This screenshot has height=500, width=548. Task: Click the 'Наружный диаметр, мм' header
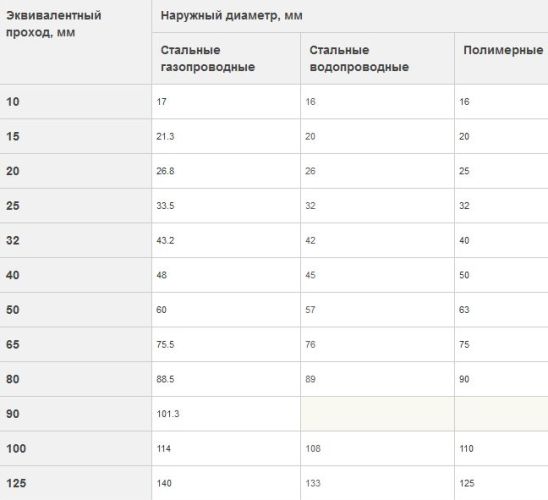coord(350,16)
